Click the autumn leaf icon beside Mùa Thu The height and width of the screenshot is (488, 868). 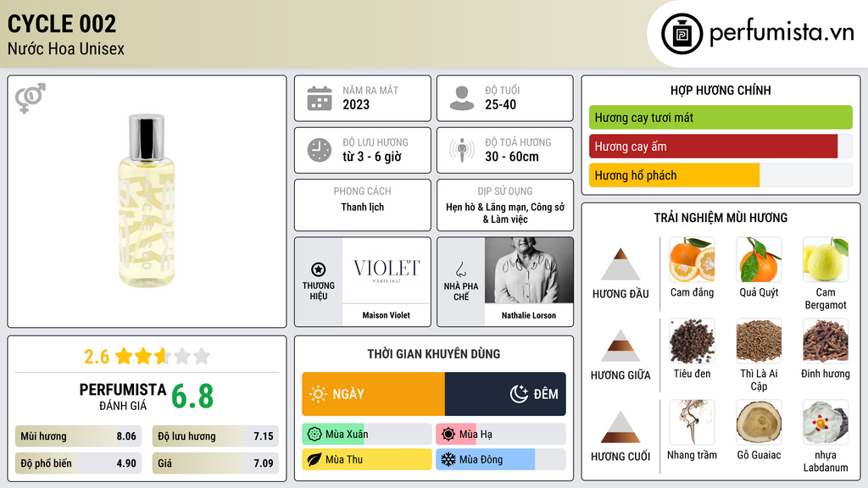(x=314, y=459)
